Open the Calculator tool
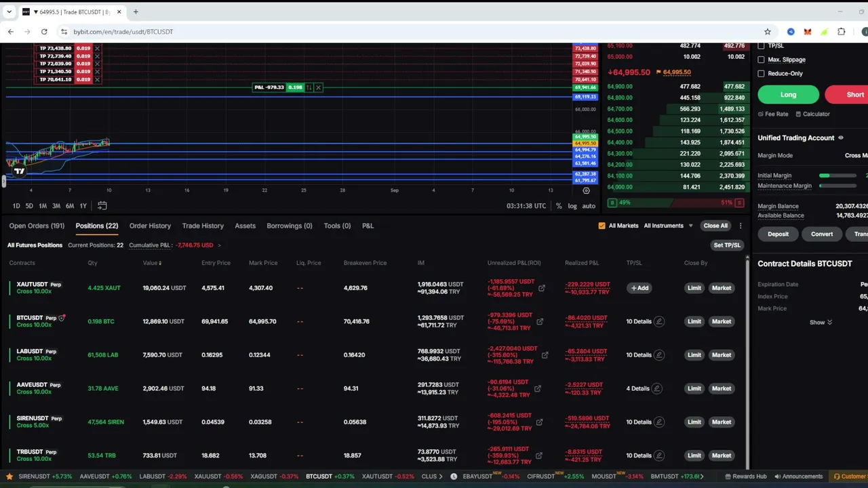Viewport: 868px width, 488px height. [x=812, y=114]
